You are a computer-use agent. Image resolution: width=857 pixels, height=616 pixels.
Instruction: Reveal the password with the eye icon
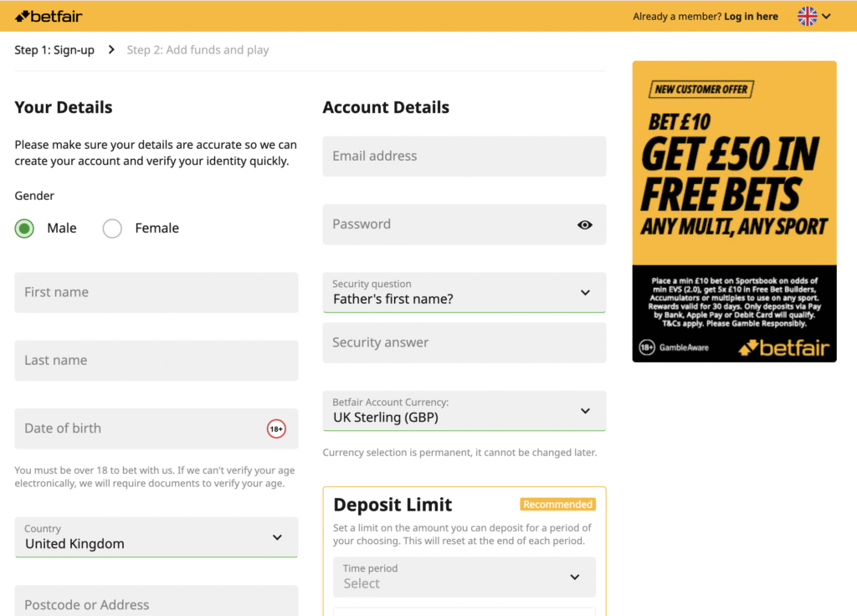click(585, 224)
